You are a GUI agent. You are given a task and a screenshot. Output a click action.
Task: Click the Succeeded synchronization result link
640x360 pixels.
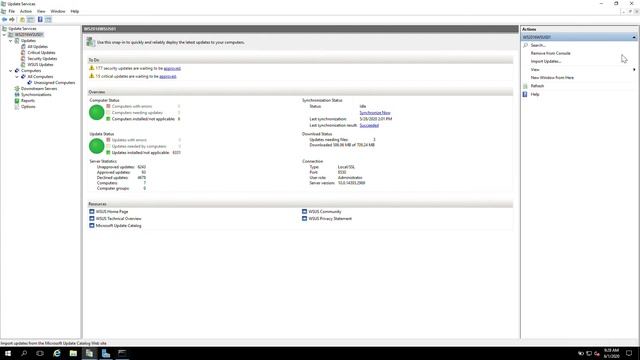(369, 125)
